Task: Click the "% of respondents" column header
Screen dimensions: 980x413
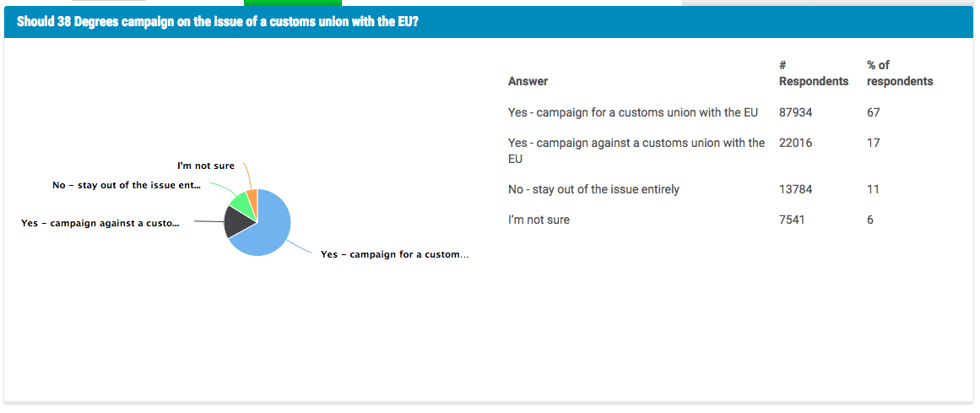Action: [x=899, y=73]
